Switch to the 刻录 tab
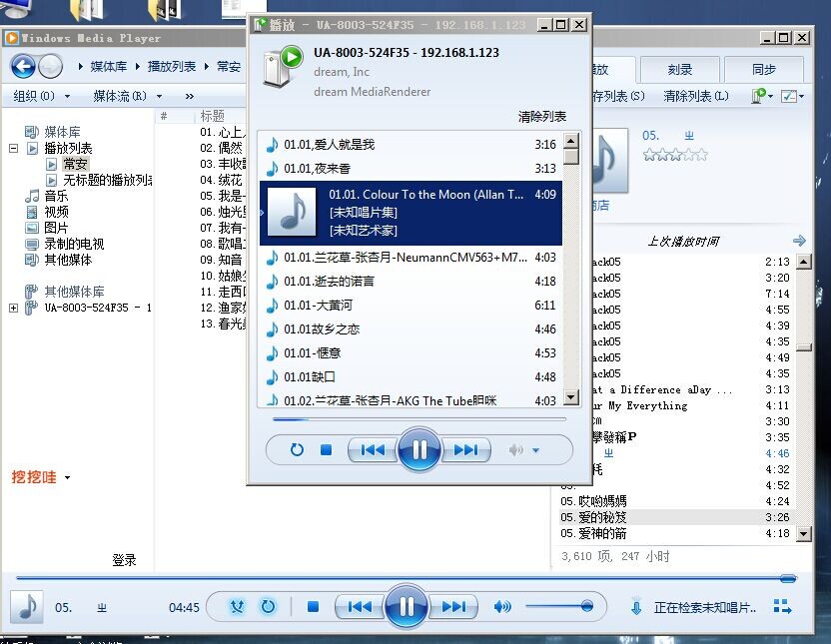The width and height of the screenshot is (831, 644). click(x=680, y=69)
